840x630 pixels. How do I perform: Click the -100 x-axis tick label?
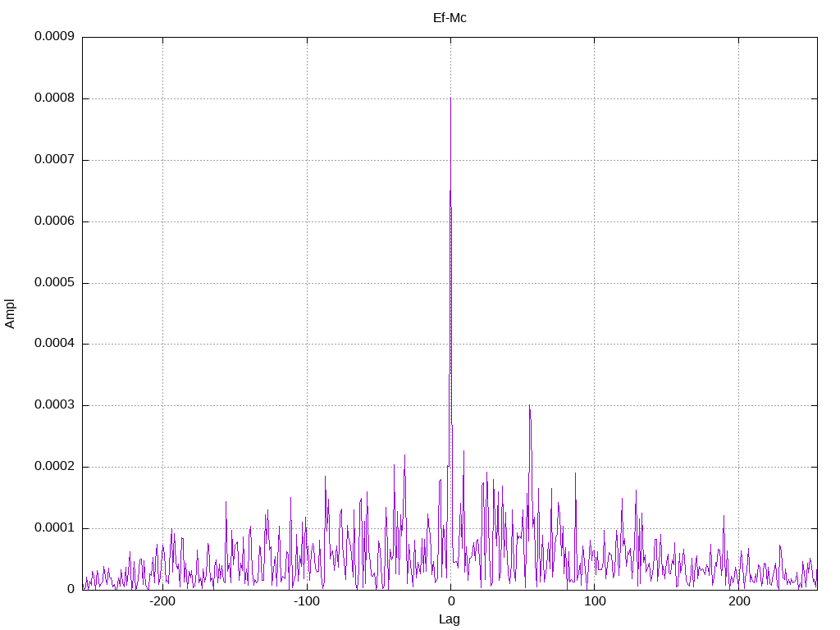click(307, 601)
